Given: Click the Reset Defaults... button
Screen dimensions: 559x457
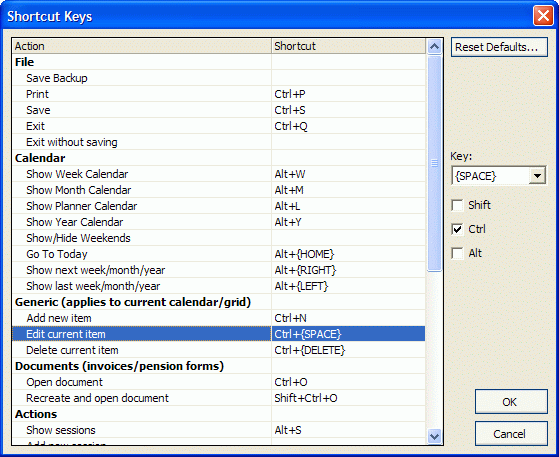Looking at the screenshot, I should (x=499, y=47).
